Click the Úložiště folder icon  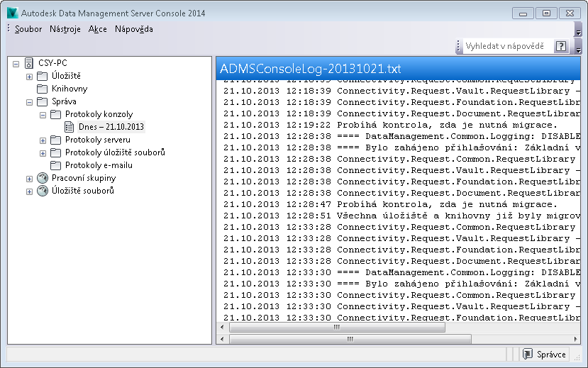(42, 76)
